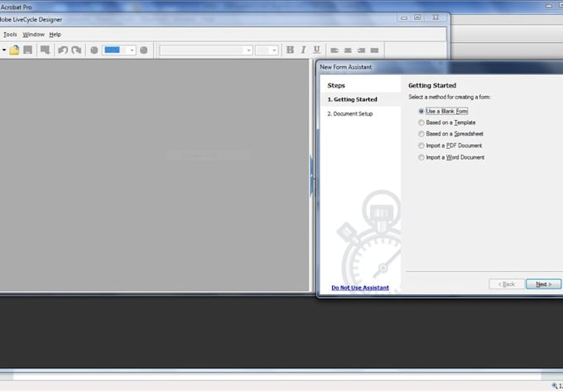
Task: Click the New Form Assistant title bar
Action: click(x=441, y=67)
